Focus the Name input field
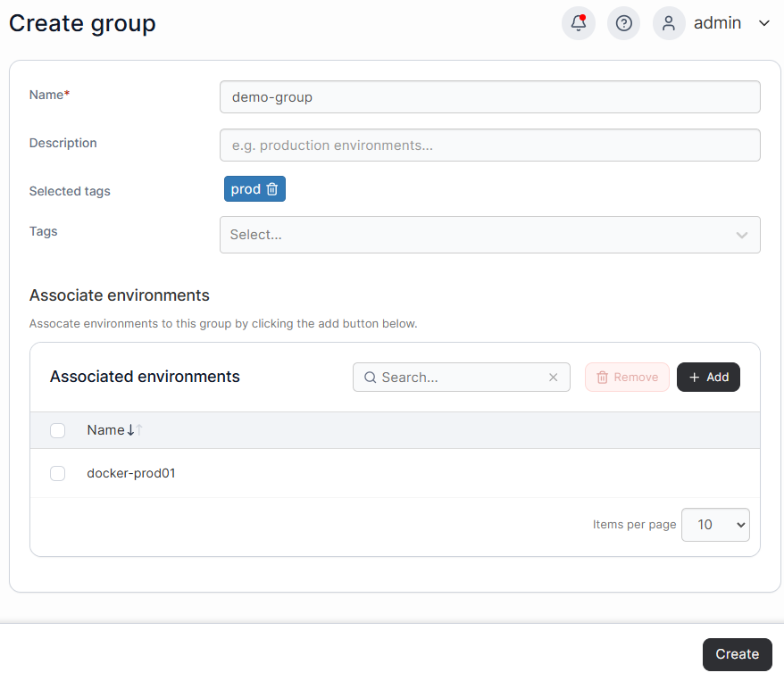Viewport: 784px width, 681px height. [x=490, y=97]
